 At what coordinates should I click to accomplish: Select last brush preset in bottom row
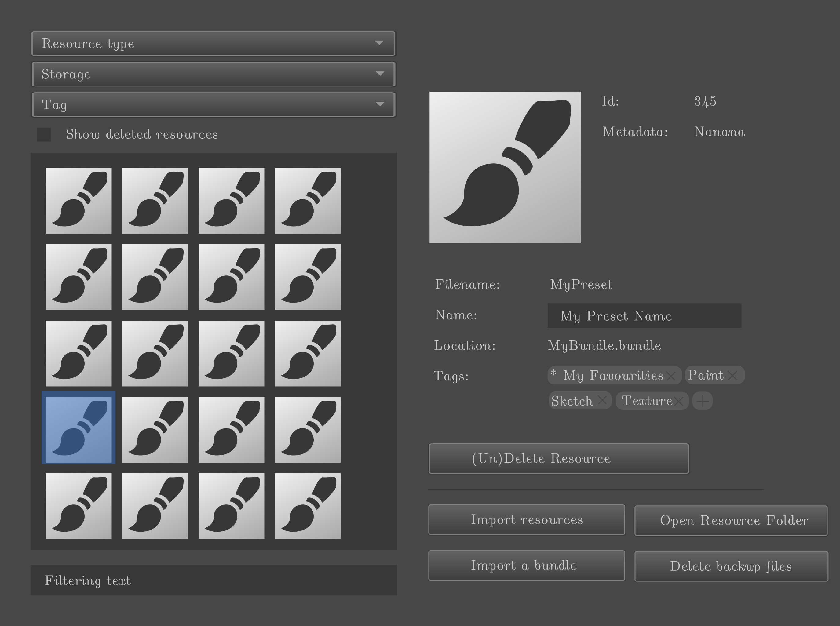pos(307,506)
